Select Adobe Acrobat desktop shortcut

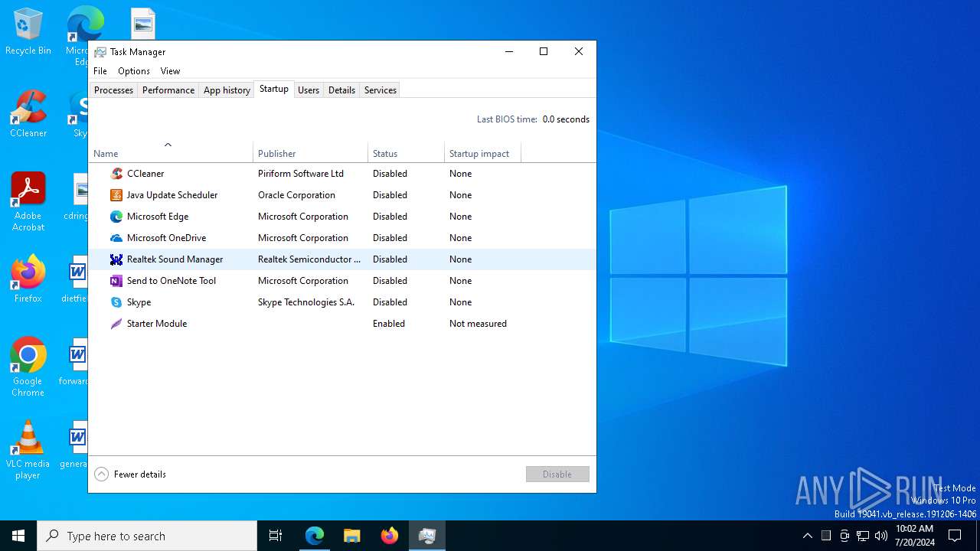pyautogui.click(x=28, y=202)
